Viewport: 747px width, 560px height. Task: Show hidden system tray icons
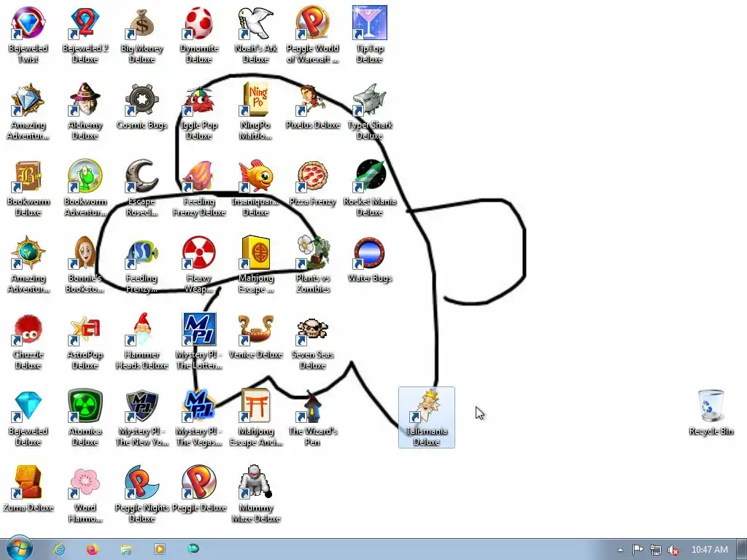click(x=620, y=550)
